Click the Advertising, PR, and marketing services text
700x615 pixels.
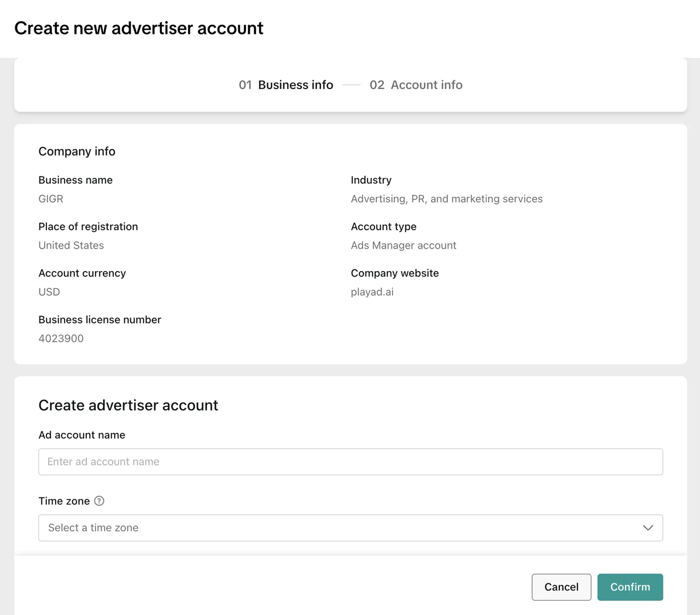pyautogui.click(x=447, y=199)
